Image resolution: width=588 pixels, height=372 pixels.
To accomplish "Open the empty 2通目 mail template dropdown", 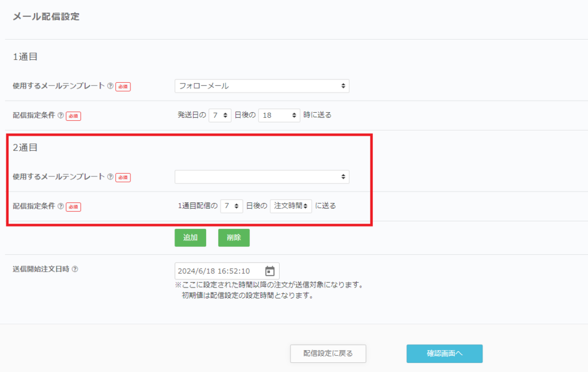I will point(262,177).
